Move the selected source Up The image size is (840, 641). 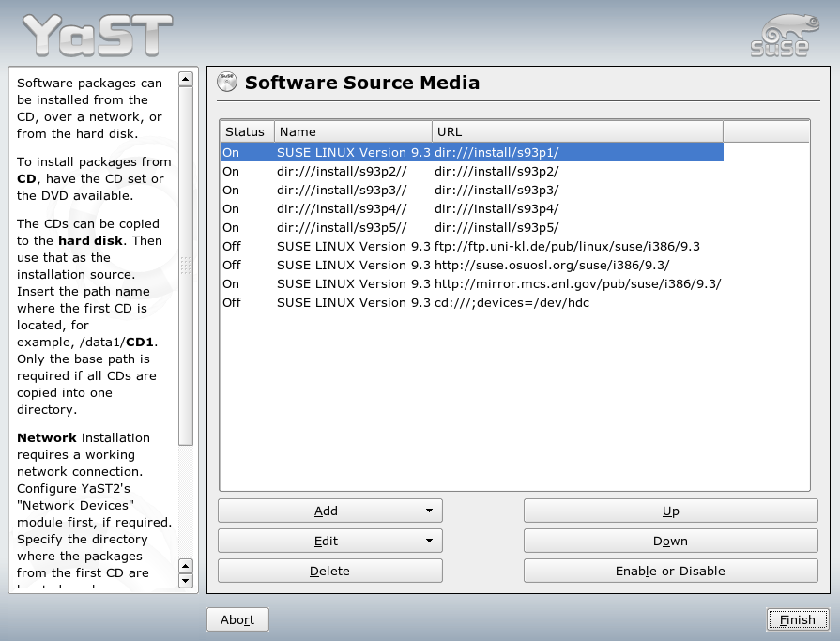tap(671, 511)
